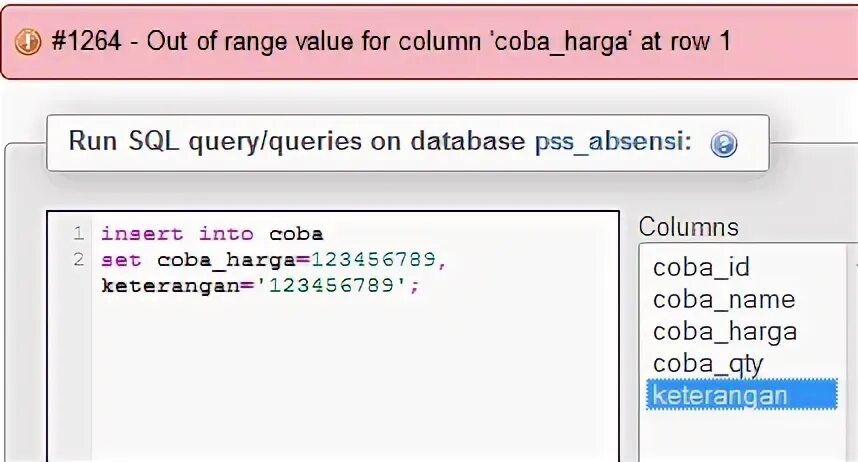
Task: Select coba_name in the Columns list
Action: tap(723, 299)
